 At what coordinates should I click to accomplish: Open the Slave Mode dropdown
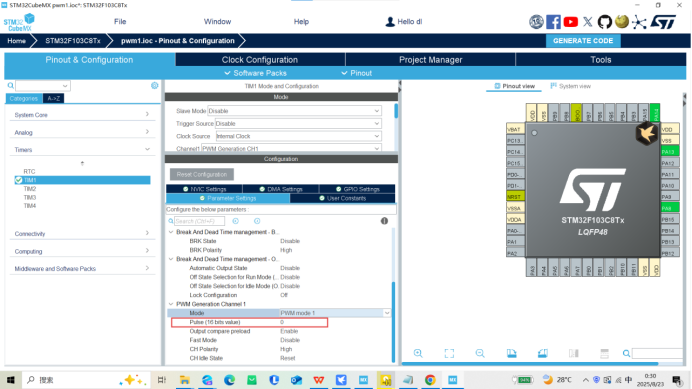[x=294, y=111]
